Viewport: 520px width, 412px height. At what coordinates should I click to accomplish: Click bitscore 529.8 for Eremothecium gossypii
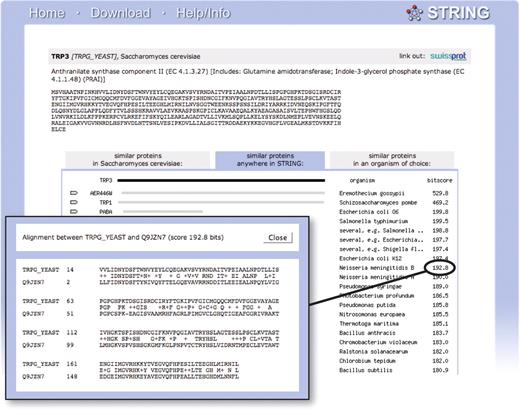coord(440,193)
